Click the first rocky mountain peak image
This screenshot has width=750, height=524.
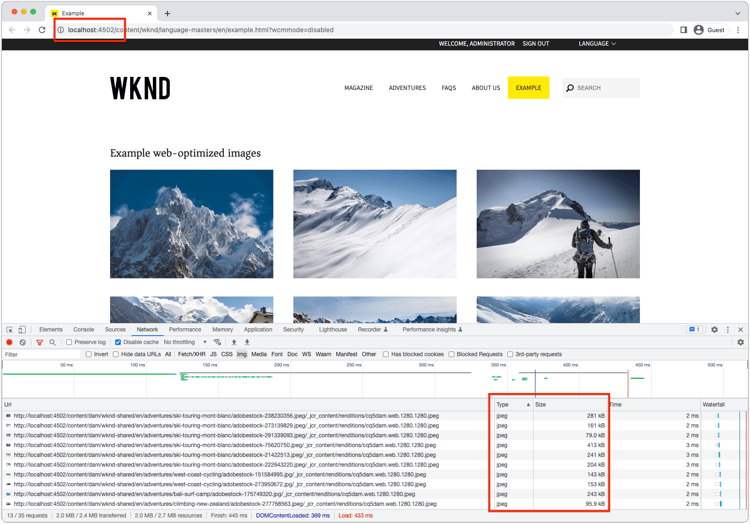tap(192, 224)
